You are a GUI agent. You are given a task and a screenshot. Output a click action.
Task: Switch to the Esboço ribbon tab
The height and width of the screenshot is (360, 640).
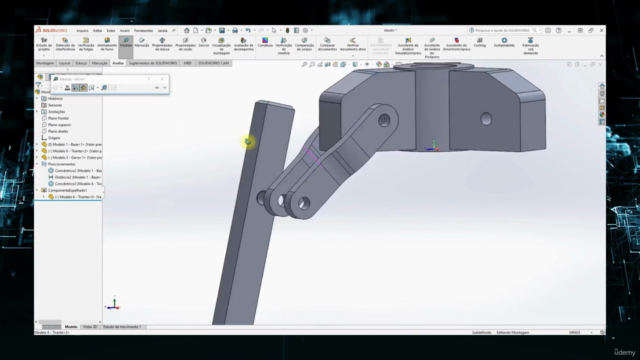pyautogui.click(x=81, y=63)
